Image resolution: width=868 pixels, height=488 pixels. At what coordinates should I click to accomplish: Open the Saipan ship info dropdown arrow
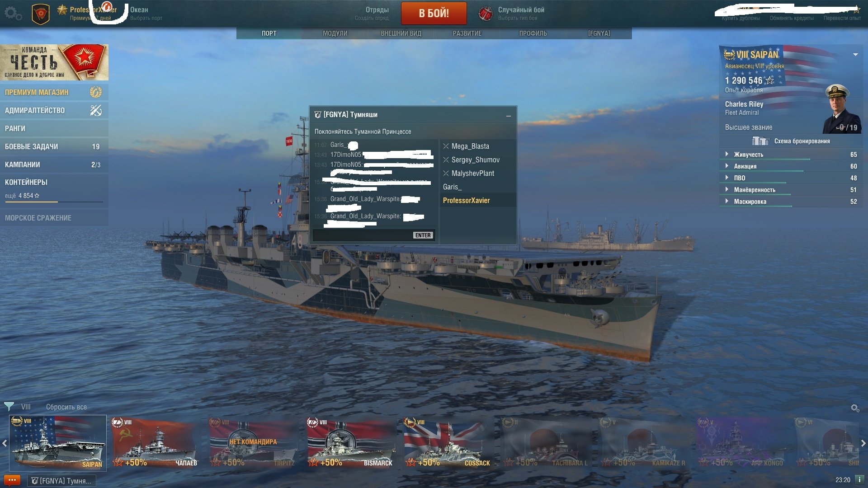coord(855,55)
